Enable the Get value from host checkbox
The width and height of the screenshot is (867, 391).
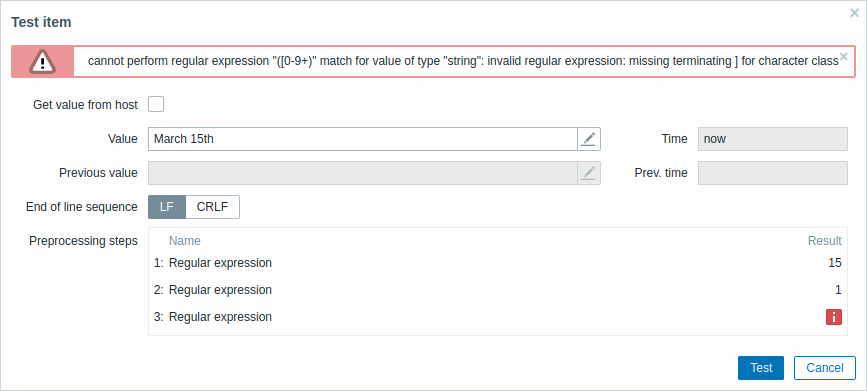(156, 104)
